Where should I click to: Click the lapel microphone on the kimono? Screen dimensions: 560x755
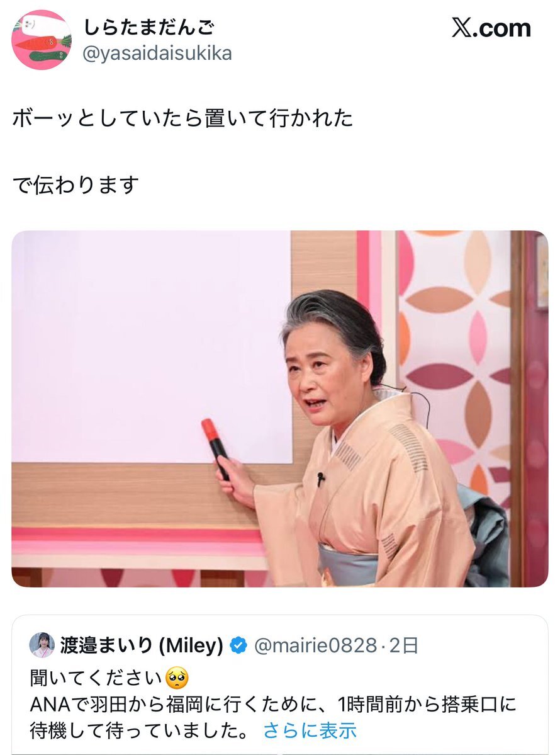(320, 478)
